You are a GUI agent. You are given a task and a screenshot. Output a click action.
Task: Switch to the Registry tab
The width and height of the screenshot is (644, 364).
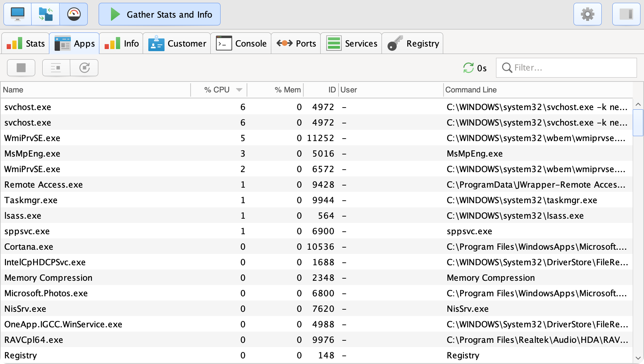(413, 43)
